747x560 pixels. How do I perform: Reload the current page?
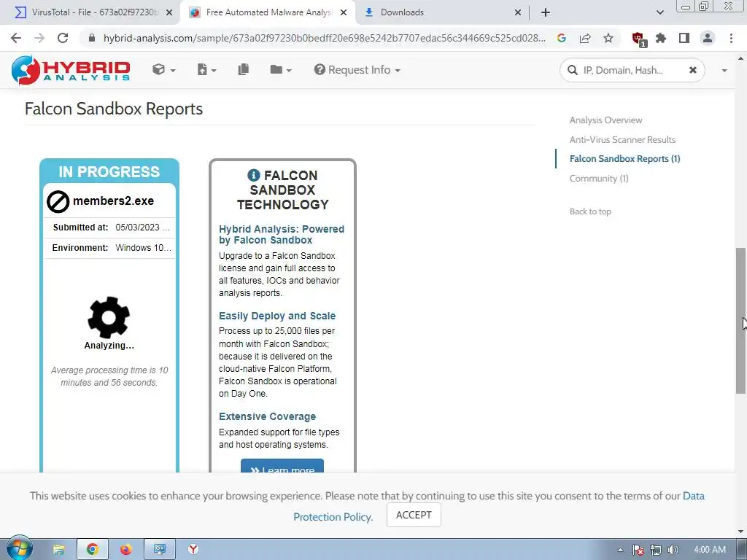pyautogui.click(x=63, y=38)
